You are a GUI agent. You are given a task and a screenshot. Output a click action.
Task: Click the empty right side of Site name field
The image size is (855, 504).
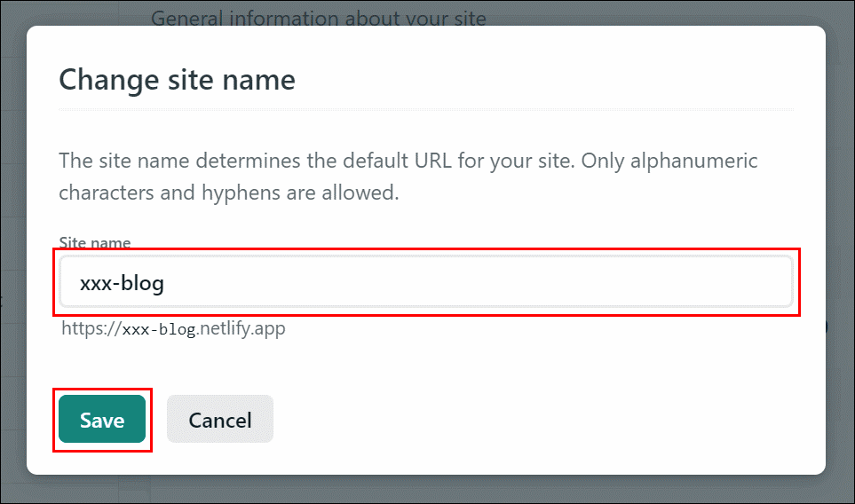[600, 282]
